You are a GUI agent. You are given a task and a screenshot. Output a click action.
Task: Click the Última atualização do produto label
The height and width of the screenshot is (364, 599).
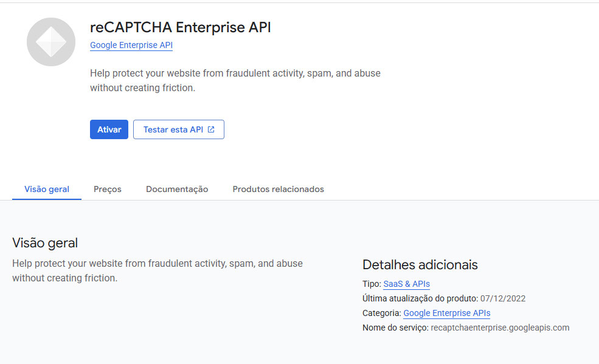(x=420, y=298)
